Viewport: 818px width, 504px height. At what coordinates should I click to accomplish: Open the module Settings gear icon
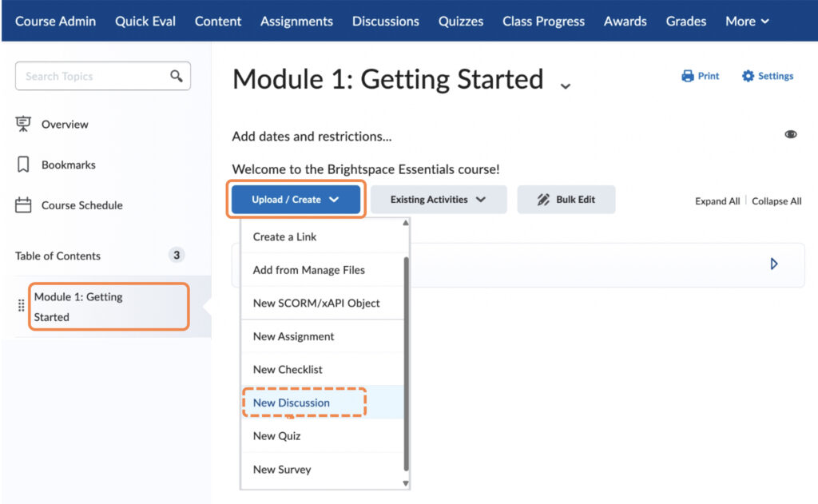(x=748, y=76)
